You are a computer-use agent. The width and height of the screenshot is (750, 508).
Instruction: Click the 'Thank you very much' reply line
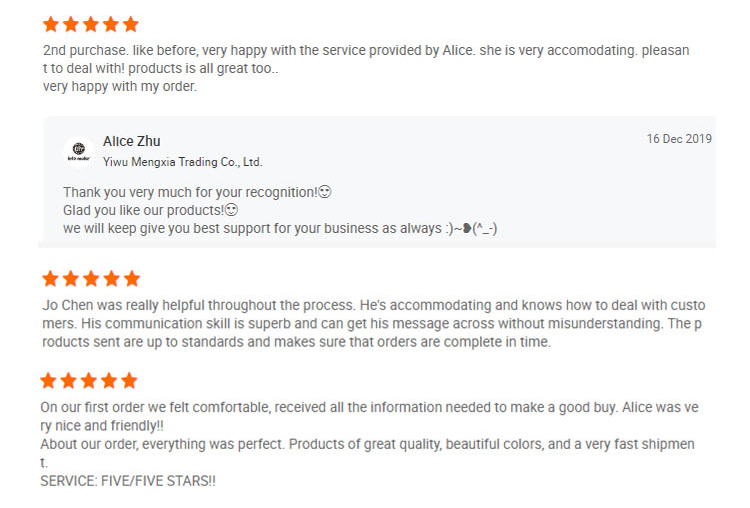(190, 192)
